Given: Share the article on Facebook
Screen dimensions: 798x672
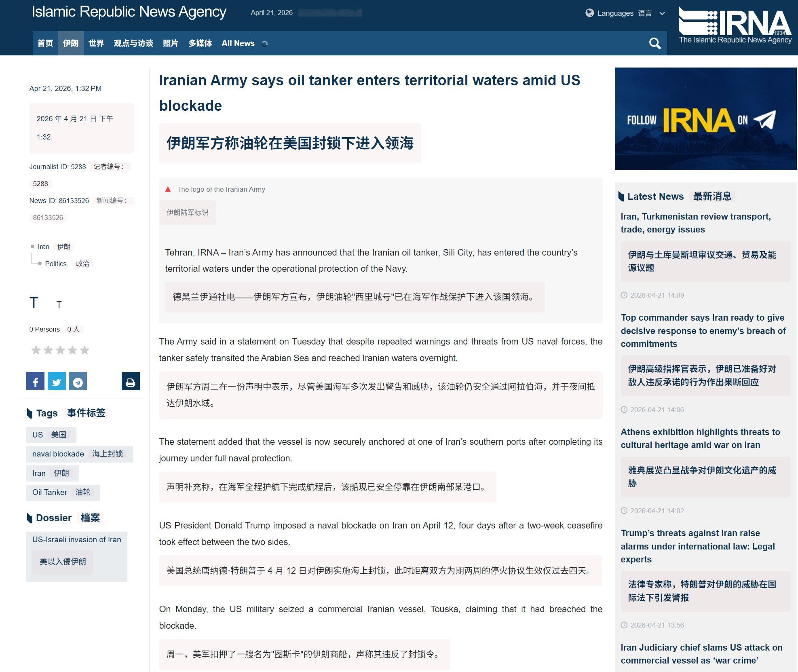Looking at the screenshot, I should (36, 380).
